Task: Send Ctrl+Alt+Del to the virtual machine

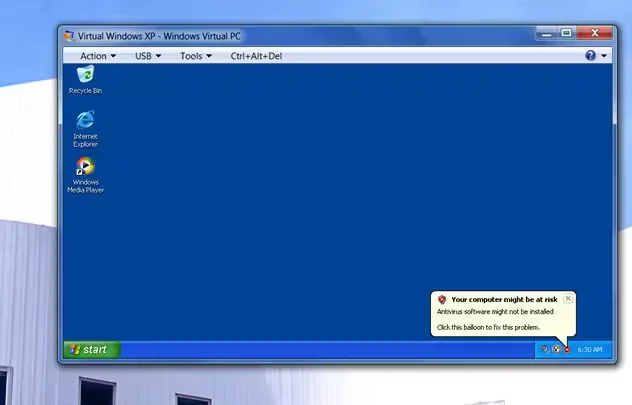Action: (256, 56)
